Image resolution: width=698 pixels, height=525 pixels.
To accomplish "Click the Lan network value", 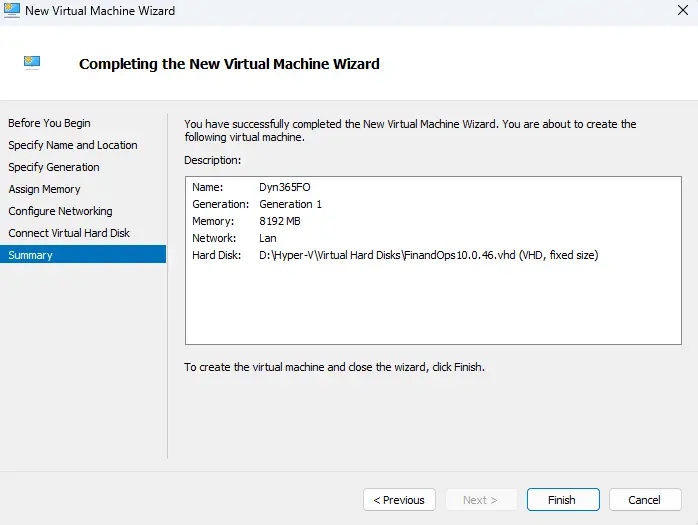I will pyautogui.click(x=268, y=238).
